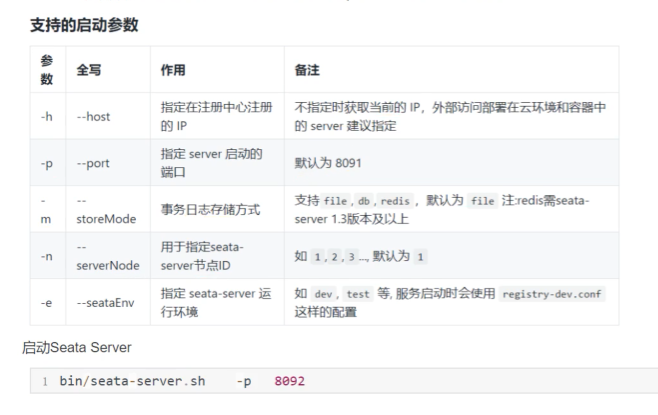
Task: Click the 事务日志存储方式 description cell
Action: click(209, 210)
